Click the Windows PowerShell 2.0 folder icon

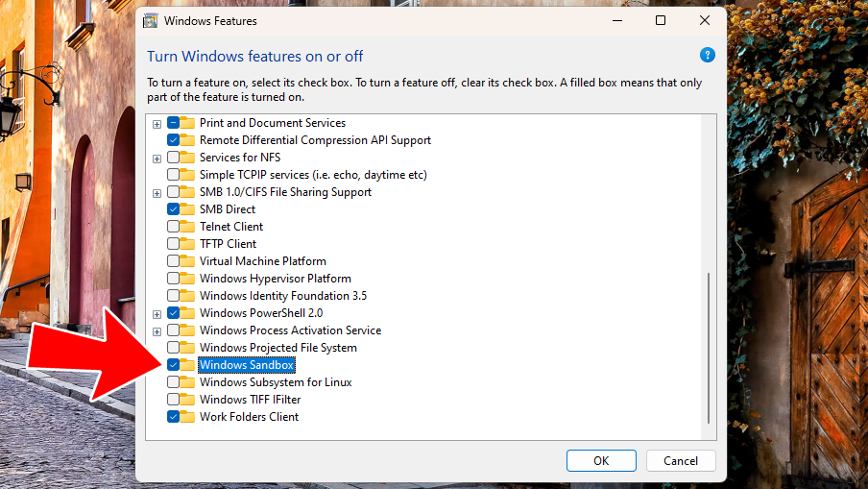(187, 313)
